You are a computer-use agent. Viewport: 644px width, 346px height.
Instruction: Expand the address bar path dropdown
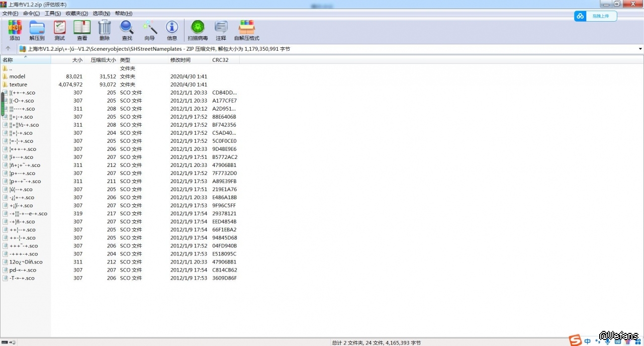[640, 49]
